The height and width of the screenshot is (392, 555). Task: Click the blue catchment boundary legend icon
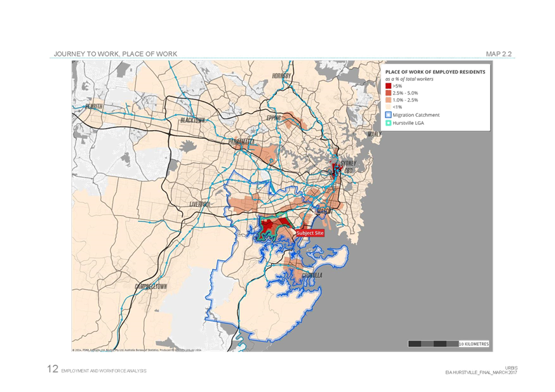tap(388, 115)
